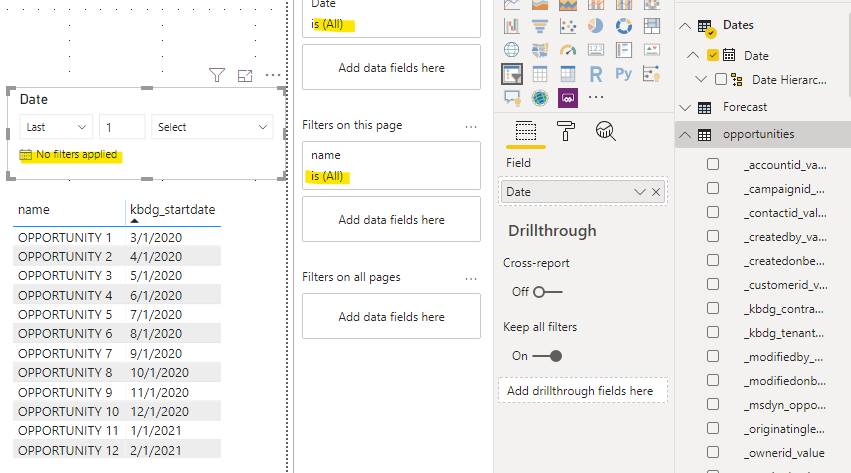The height and width of the screenshot is (473, 851).
Task: Select the _kbdg_tenant... field name
Action: 784,333
